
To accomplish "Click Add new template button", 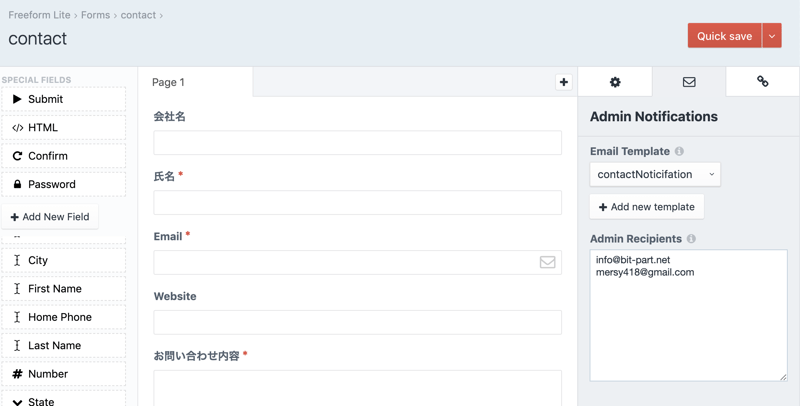I will [x=647, y=207].
